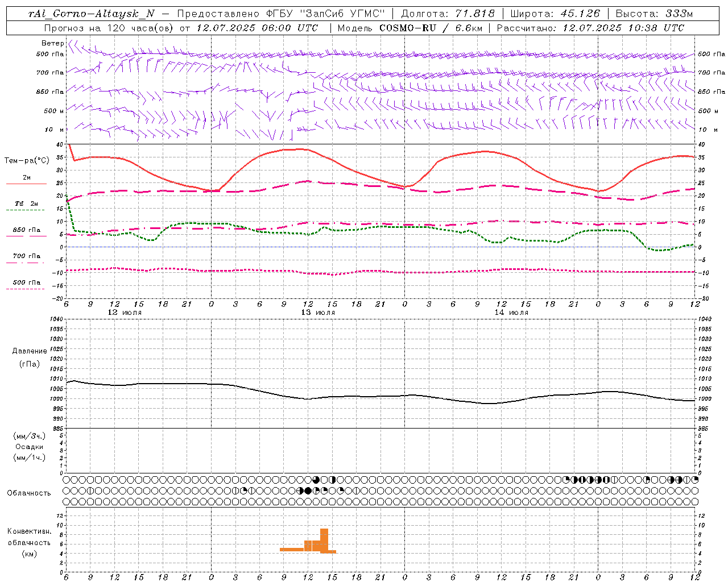
Task: Select the Широта: 45.126 value
Action: tap(555, 14)
